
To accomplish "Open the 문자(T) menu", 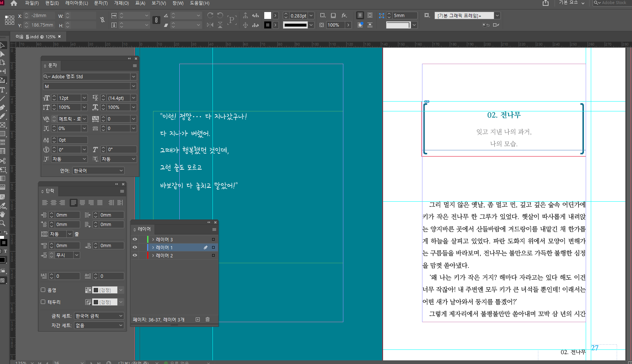I will 101,3.
